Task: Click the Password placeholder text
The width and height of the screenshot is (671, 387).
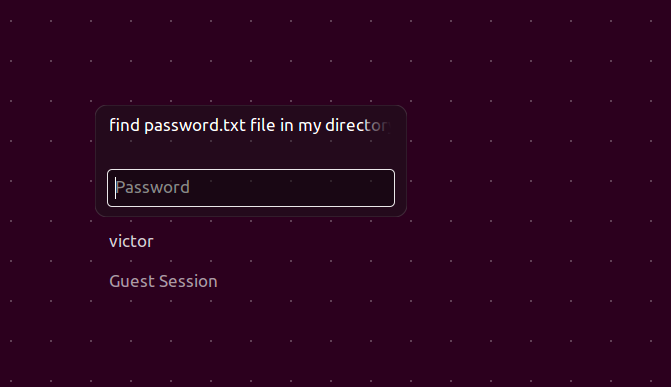Action: [x=152, y=188]
